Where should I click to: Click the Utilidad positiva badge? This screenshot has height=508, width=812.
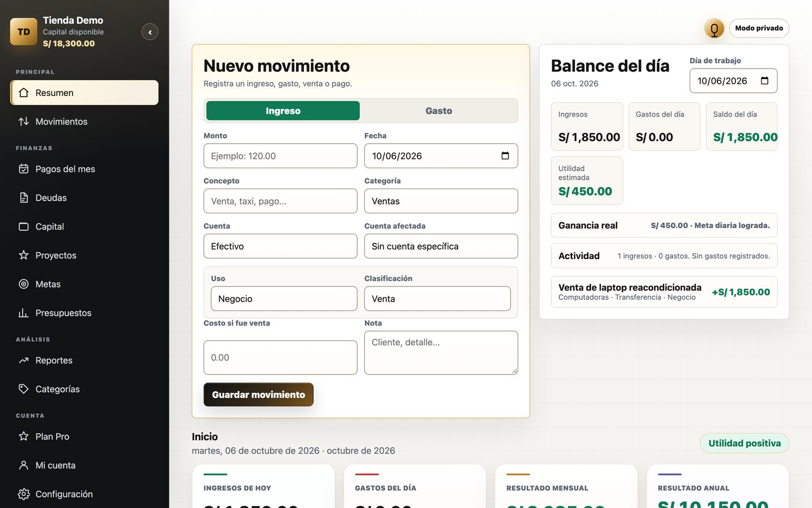[745, 443]
